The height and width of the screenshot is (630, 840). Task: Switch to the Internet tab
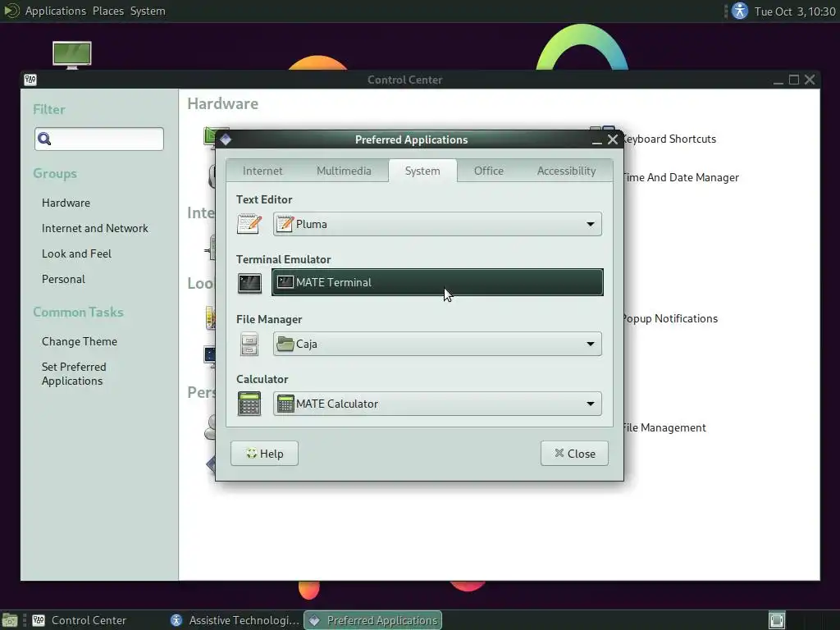pyautogui.click(x=262, y=171)
